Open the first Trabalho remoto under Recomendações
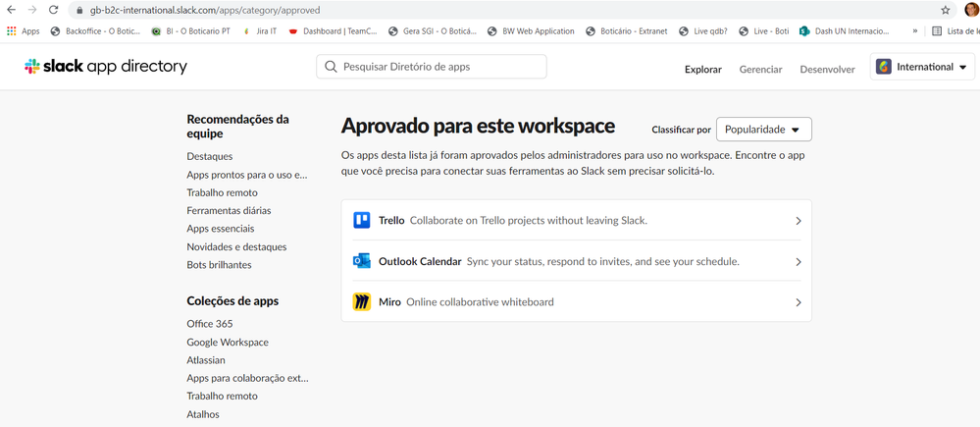The width and height of the screenshot is (980, 427). (x=222, y=192)
